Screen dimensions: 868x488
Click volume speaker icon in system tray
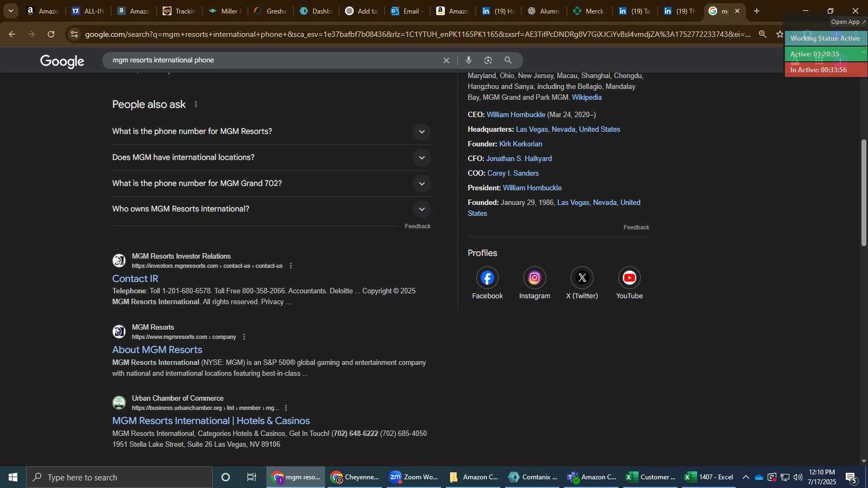pos(797,477)
